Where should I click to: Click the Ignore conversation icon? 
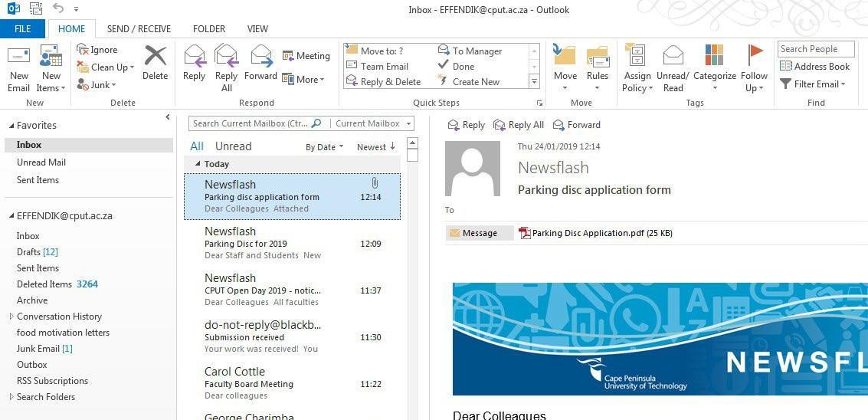pos(83,50)
